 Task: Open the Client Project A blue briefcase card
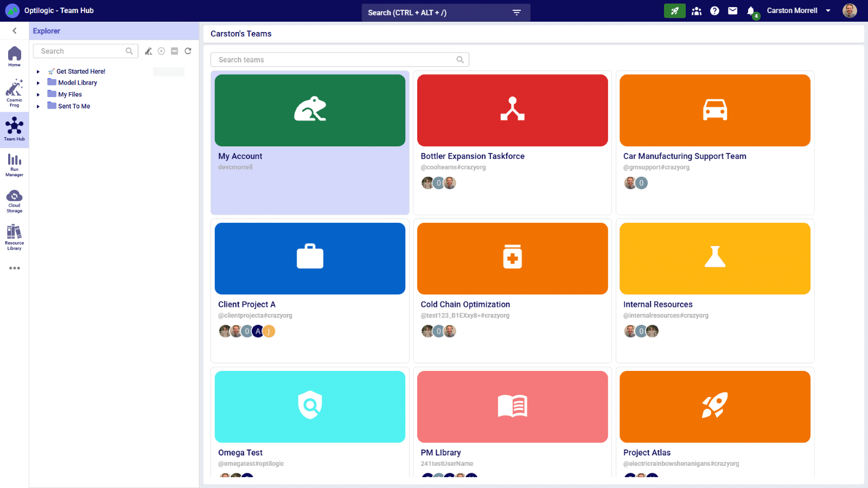point(310,258)
